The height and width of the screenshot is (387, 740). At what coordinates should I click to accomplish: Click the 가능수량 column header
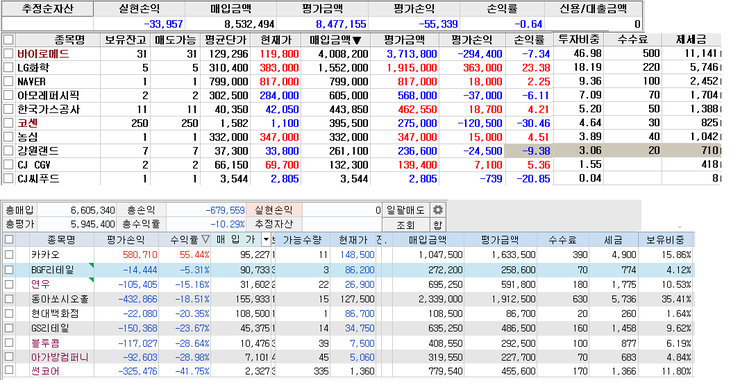[302, 240]
